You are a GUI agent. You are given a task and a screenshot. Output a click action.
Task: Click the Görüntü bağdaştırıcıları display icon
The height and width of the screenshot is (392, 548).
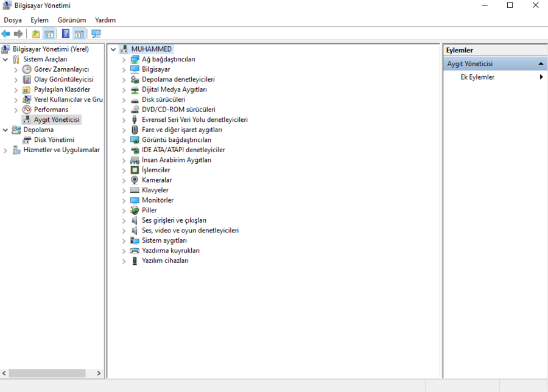pyautogui.click(x=135, y=140)
